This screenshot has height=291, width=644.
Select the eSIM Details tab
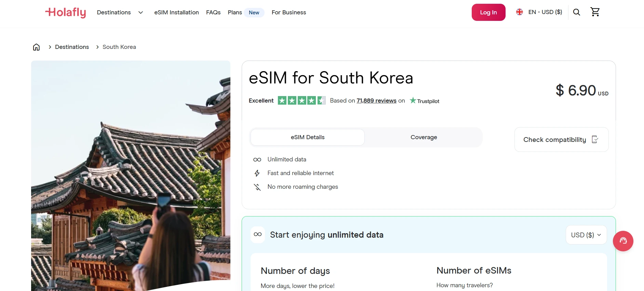pos(307,137)
